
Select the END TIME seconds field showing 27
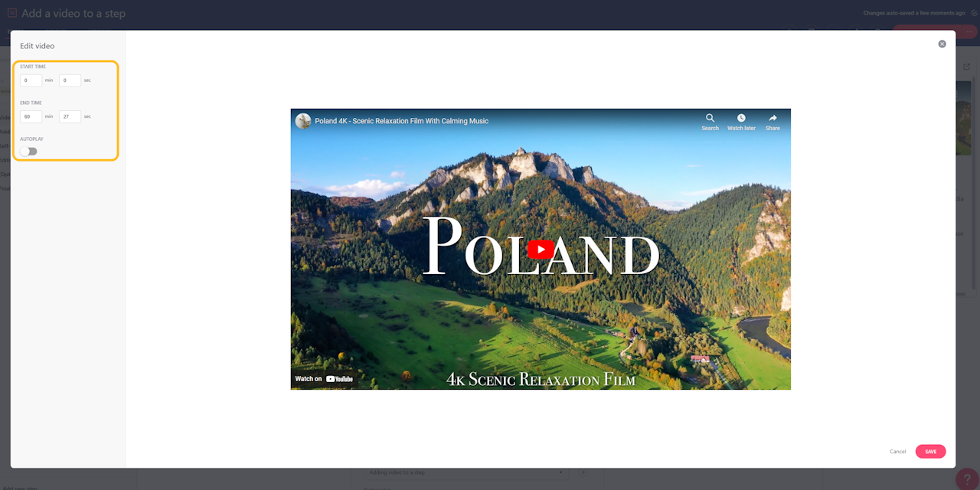[70, 116]
